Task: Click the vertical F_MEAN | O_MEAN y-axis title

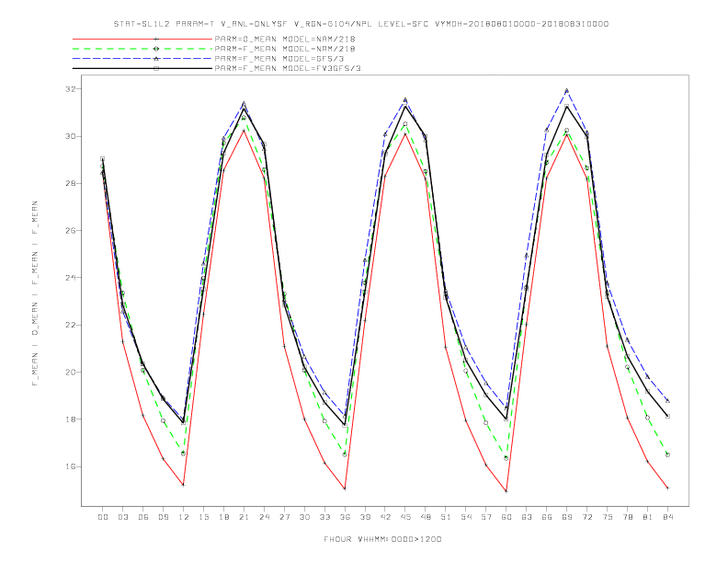Action: [35, 293]
